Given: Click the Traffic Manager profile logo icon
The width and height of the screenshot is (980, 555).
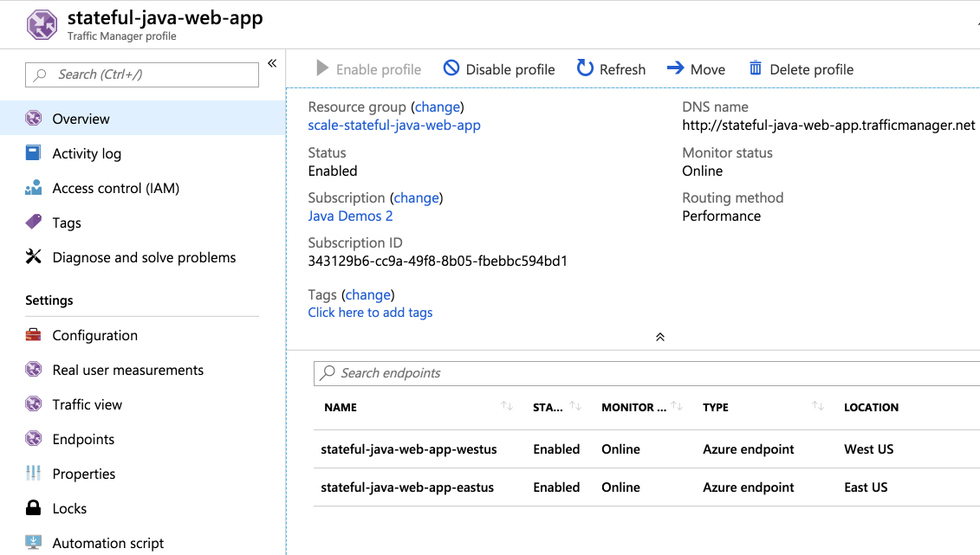Looking at the screenshot, I should pyautogui.click(x=42, y=25).
